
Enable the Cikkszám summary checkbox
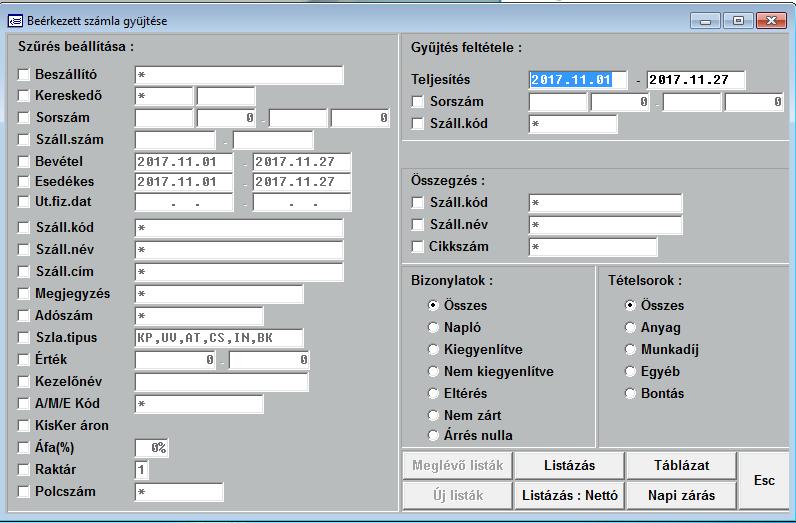click(418, 247)
